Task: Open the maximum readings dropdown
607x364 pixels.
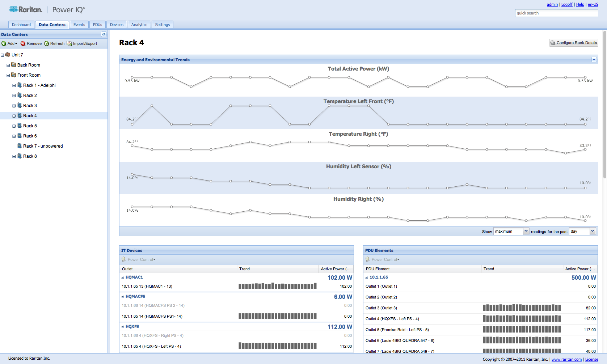Action: pyautogui.click(x=526, y=231)
